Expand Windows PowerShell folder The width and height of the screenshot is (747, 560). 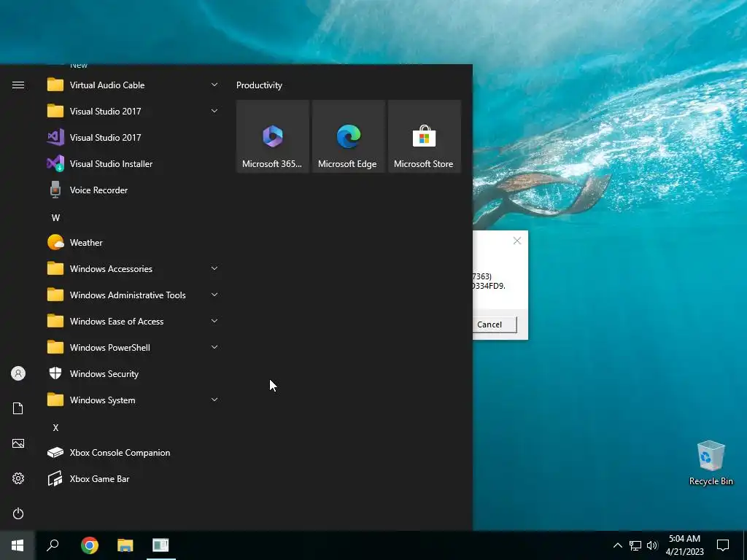[x=133, y=348]
